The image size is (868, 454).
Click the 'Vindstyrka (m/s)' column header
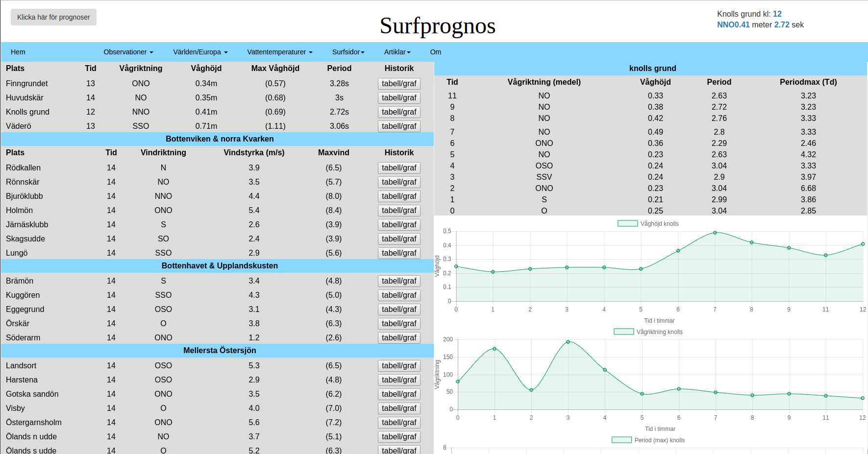[x=254, y=153]
